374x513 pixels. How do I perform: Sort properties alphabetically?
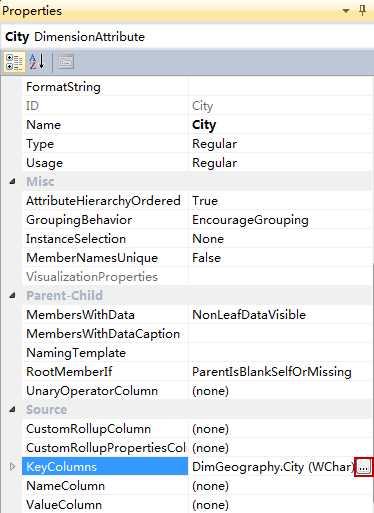(x=37, y=62)
